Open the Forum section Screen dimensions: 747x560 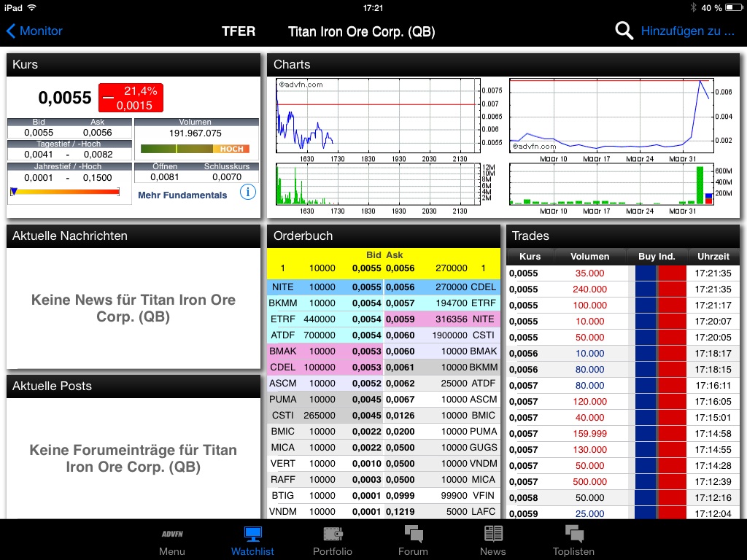413,540
